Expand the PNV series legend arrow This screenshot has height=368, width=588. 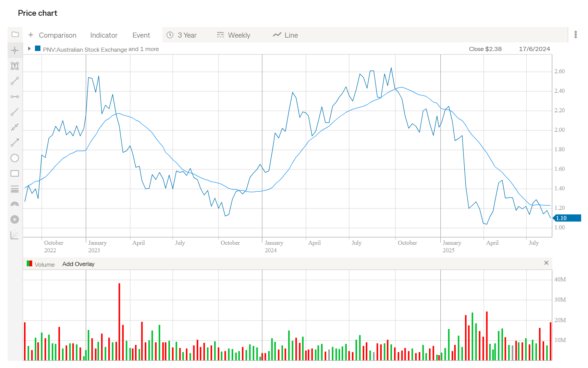coord(29,49)
